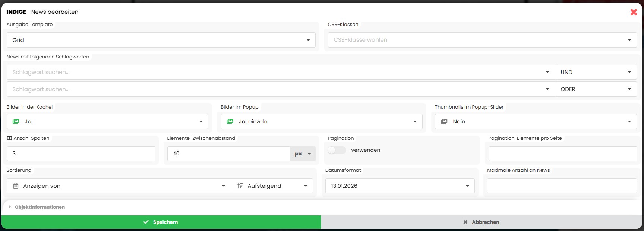Expand the Objektinformationen section
644x231 pixels.
click(40, 207)
